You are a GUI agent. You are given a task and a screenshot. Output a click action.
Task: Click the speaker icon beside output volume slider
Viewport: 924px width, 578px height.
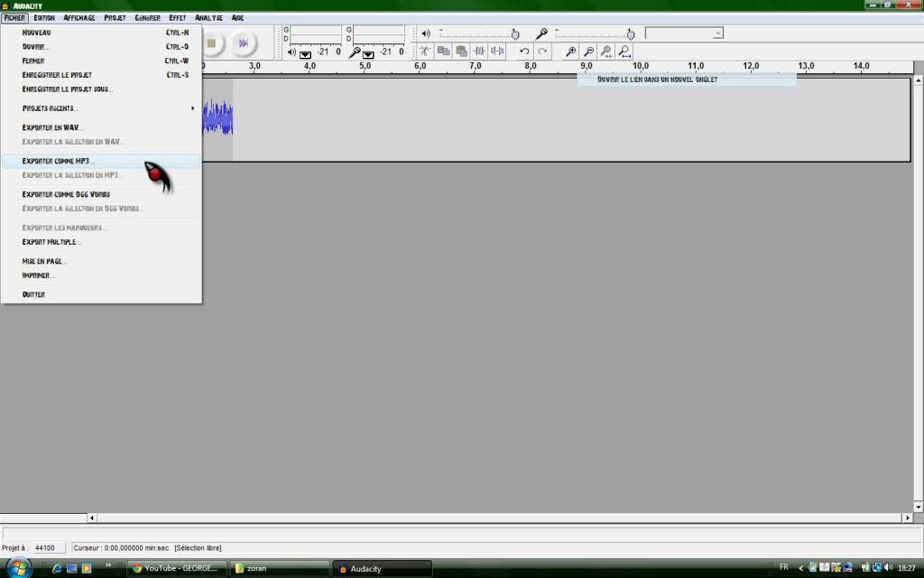(x=426, y=33)
